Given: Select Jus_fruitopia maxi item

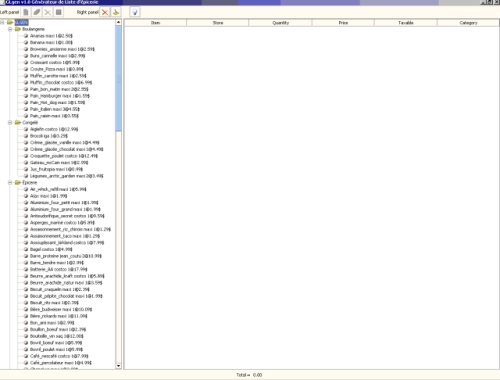Looking at the screenshot, I should pos(57,169).
